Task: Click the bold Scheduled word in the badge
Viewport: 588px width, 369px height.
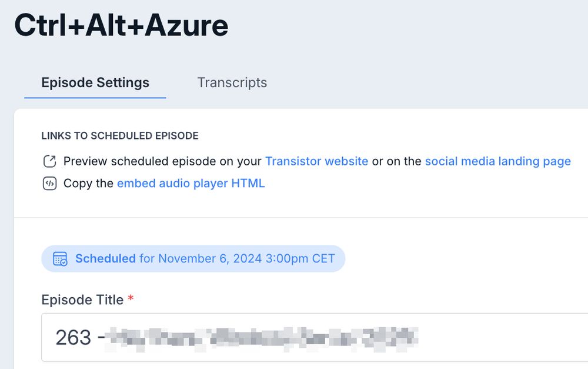Action: point(105,258)
